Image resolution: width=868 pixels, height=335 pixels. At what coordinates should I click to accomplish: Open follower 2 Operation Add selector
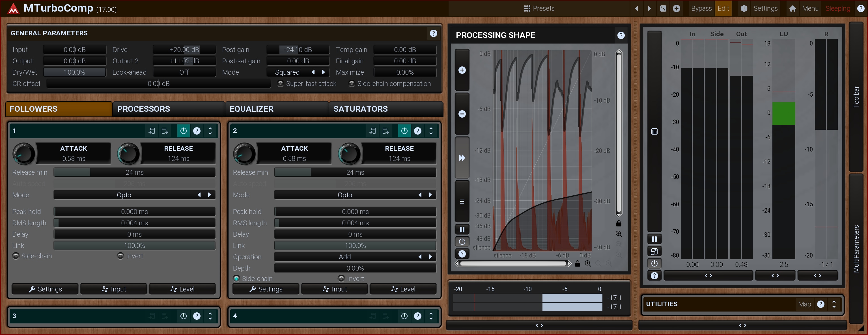(x=344, y=257)
